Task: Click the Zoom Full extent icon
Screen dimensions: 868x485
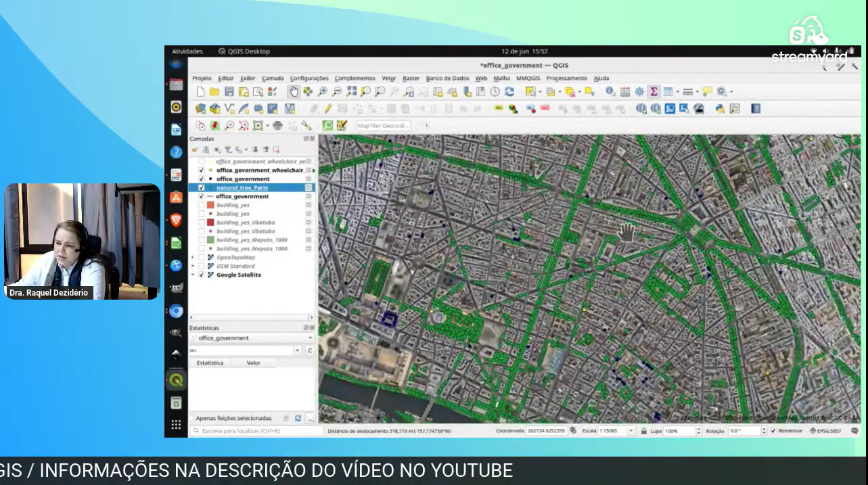Action: click(x=352, y=92)
